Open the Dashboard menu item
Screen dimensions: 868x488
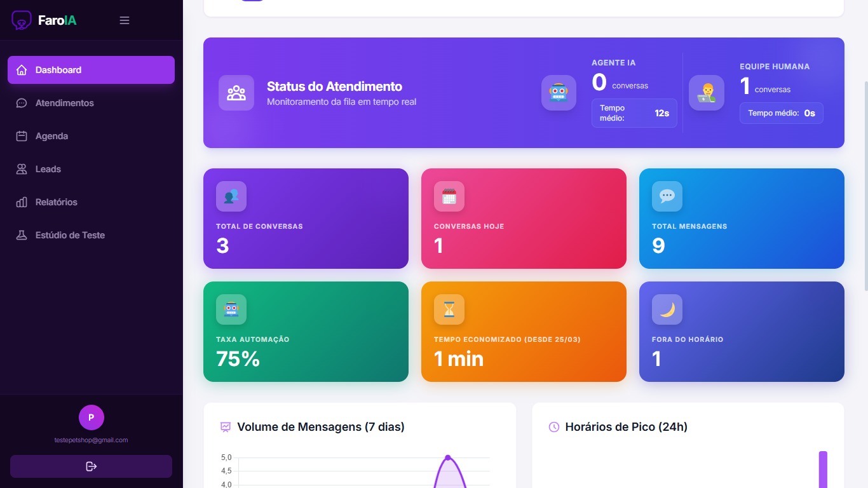pos(91,70)
